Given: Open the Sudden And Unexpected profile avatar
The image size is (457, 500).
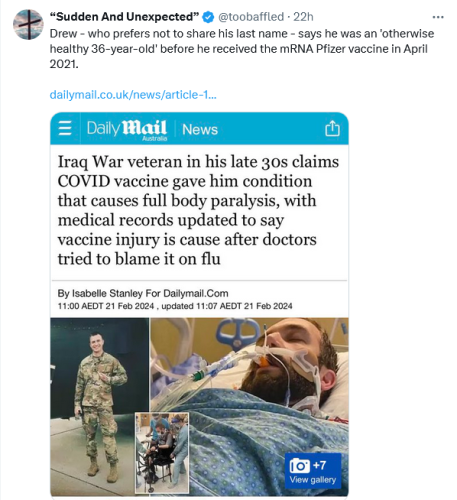Looking at the screenshot, I should 28,25.
